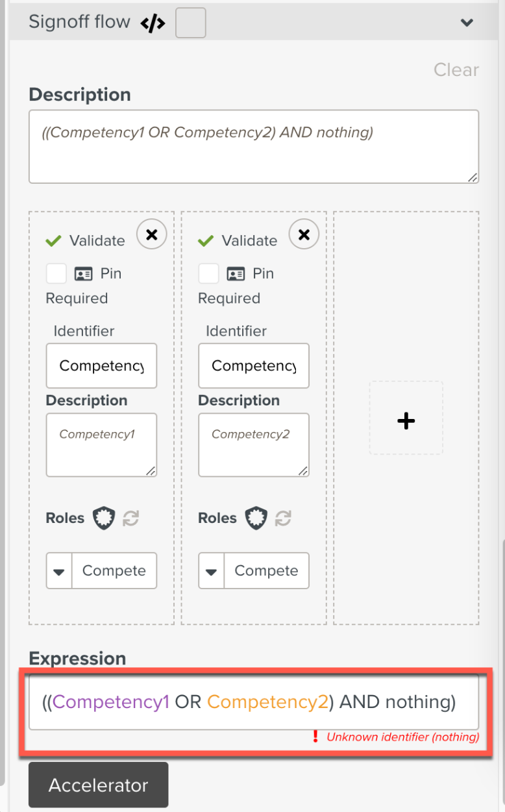Click the Roles shield icon for Competency1
Image resolution: width=505 pixels, height=812 pixels.
coord(103,518)
